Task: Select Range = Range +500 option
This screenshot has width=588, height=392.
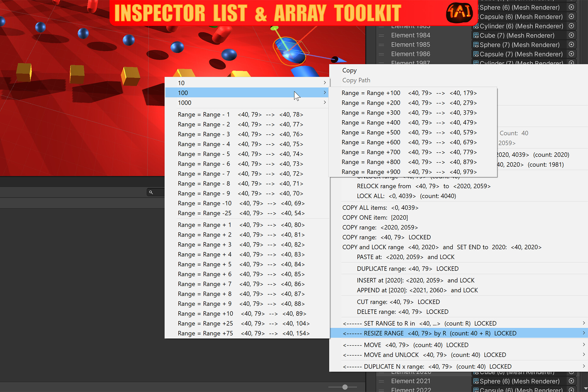Action: 413,132
